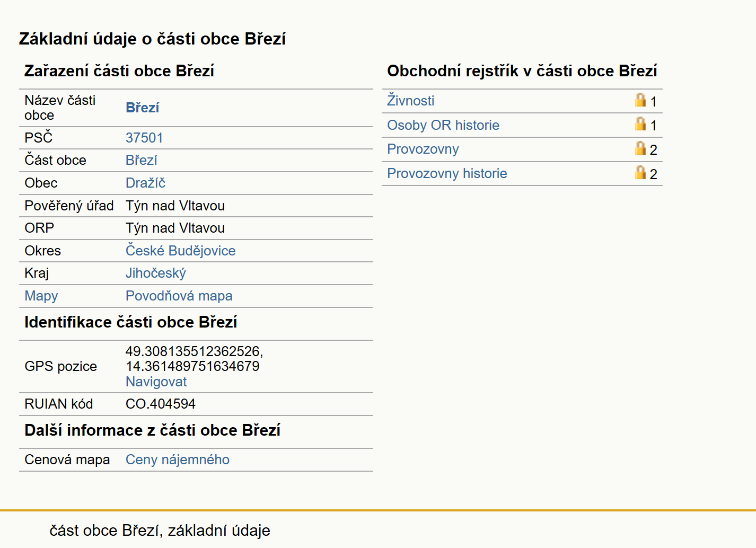The image size is (756, 548).
Task: Click the lock icon in Provozovny historie row
Action: coord(640,172)
